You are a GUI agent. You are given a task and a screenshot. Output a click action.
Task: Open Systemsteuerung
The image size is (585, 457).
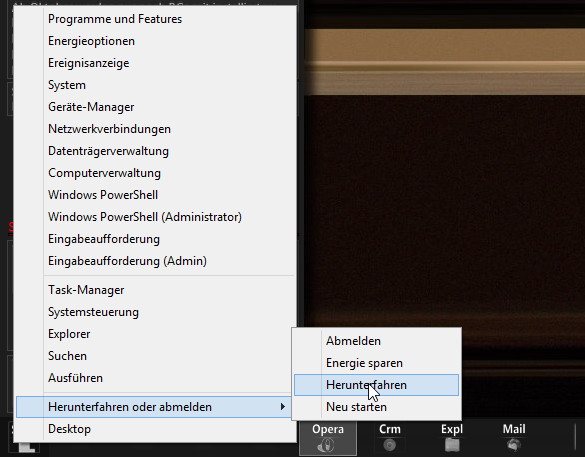click(155, 312)
